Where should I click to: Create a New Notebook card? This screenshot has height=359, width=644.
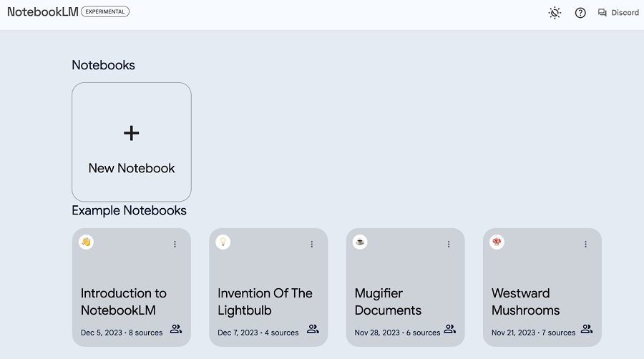coord(132,142)
